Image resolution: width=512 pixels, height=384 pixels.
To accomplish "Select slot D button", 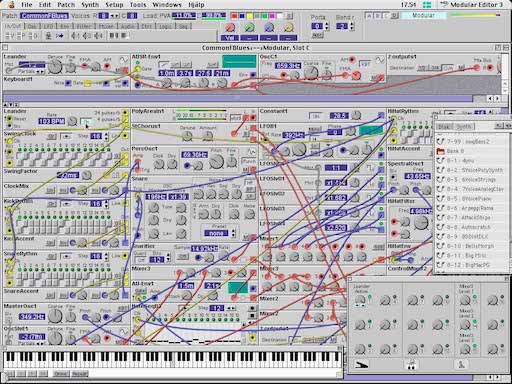I will pyautogui.click(x=395, y=16).
